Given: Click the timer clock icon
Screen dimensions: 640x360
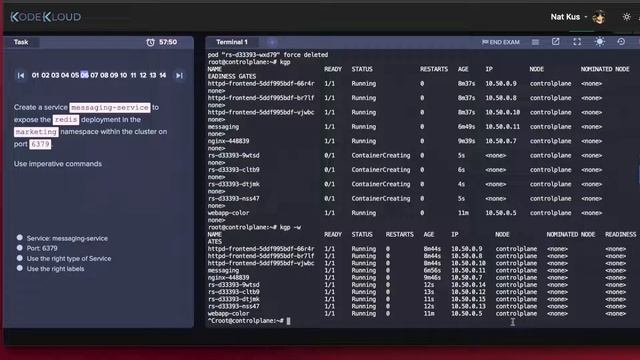Looking at the screenshot, I should [151, 42].
